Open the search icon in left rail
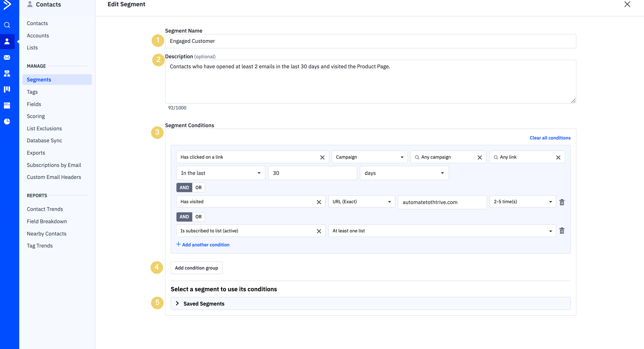The image size is (644, 349). coord(7,25)
